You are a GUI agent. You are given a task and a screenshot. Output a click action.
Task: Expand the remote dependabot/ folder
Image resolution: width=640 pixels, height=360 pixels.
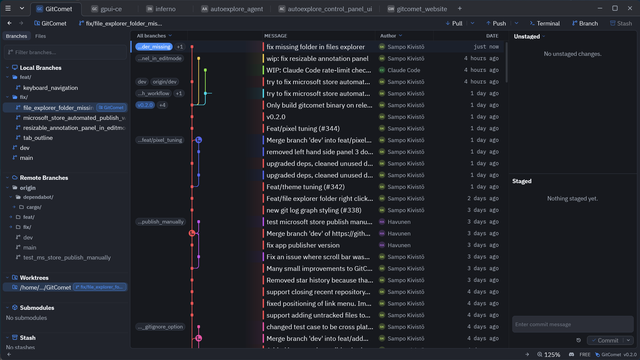11,197
